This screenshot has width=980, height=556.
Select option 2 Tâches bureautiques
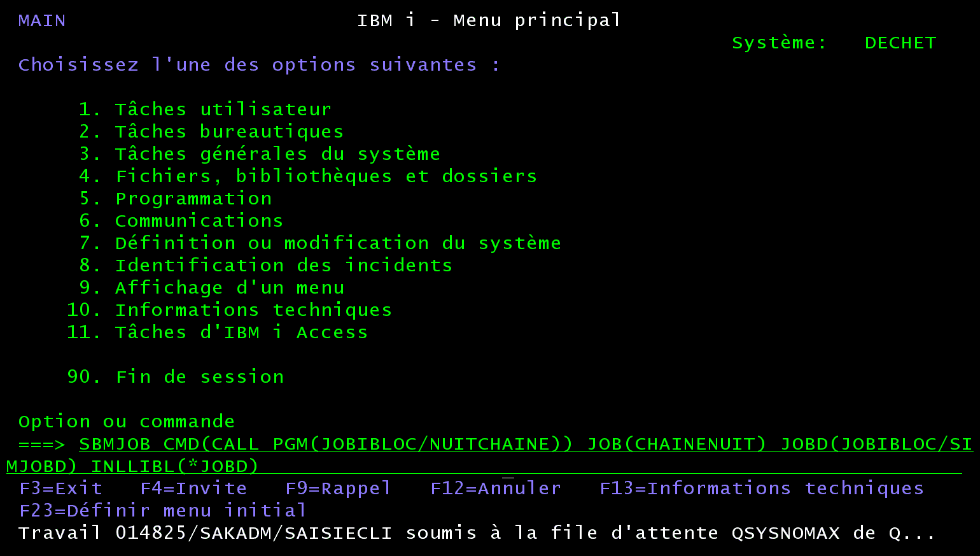[211, 132]
